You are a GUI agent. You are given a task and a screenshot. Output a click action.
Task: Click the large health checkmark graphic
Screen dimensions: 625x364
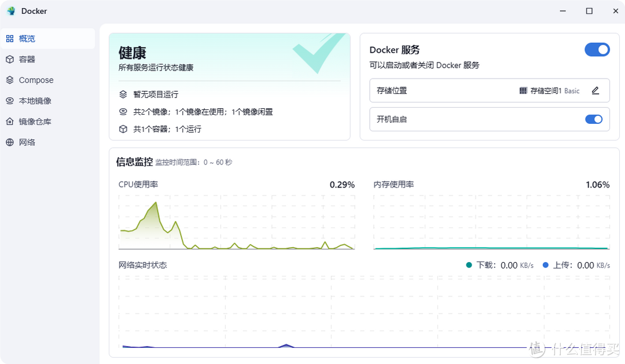click(x=318, y=53)
